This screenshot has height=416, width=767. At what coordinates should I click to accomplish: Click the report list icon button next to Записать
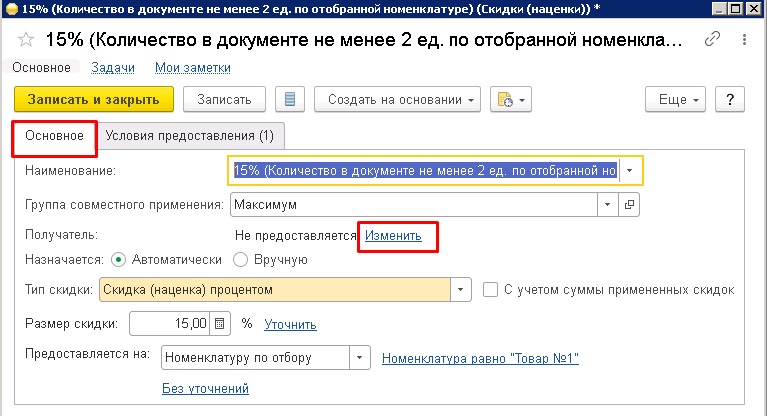(290, 99)
